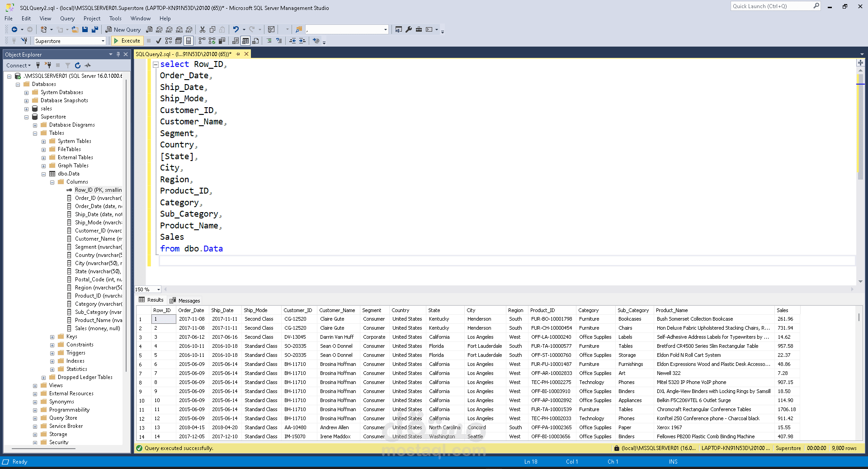868x469 pixels.
Task: Collapse the Databases tree node
Action: (18, 85)
